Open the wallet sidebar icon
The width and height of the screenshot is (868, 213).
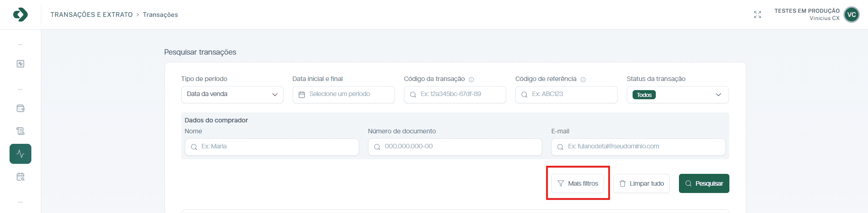pos(20,108)
